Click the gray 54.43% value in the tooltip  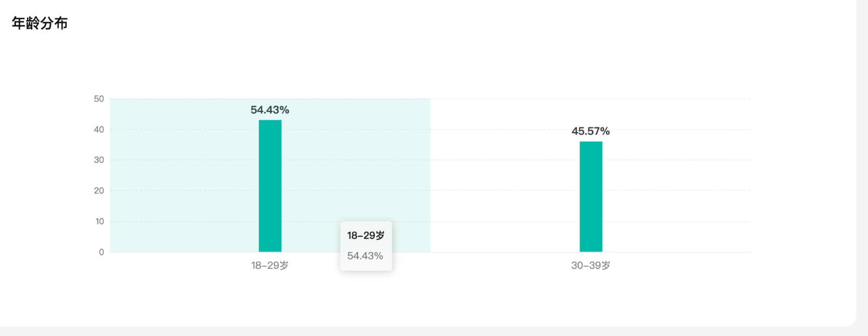tap(365, 256)
